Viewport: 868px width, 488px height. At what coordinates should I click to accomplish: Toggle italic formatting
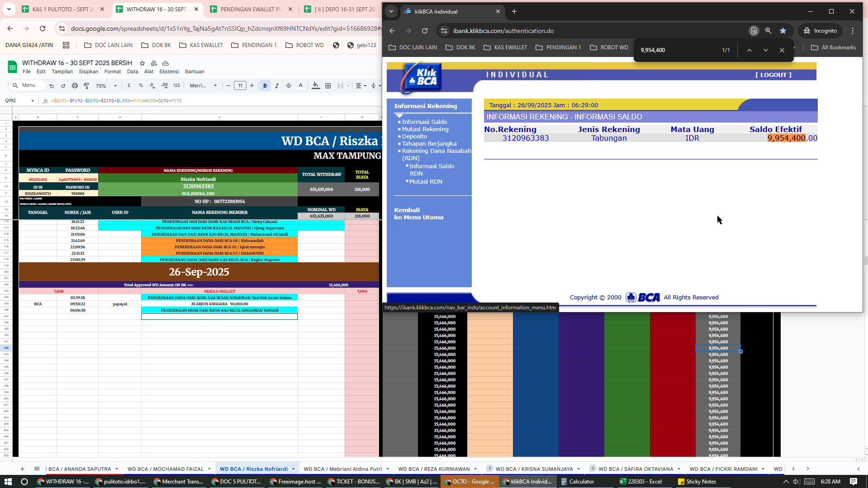point(277,85)
